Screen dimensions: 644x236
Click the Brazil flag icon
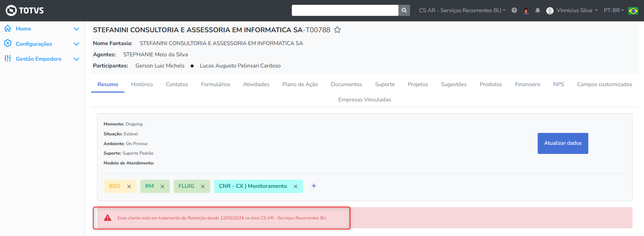point(633,11)
